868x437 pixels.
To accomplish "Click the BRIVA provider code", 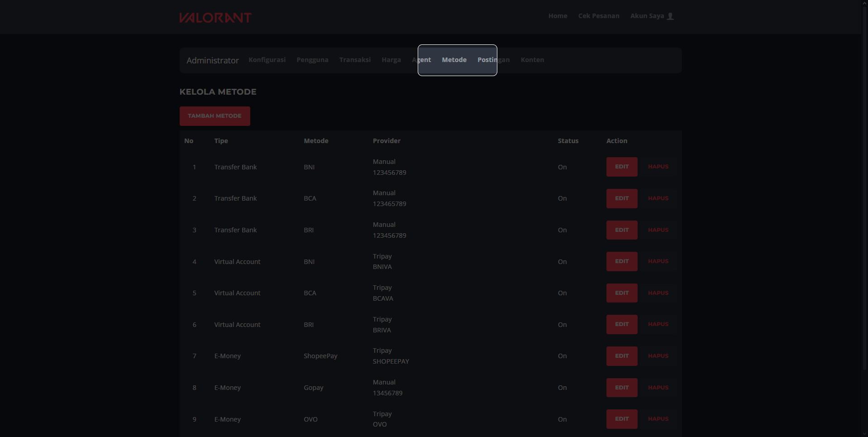I will [x=382, y=330].
